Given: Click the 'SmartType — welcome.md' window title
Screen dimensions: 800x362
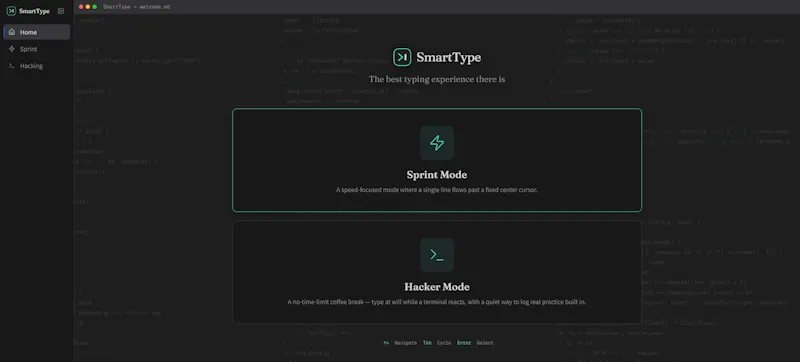Looking at the screenshot, I should pyautogui.click(x=137, y=7).
